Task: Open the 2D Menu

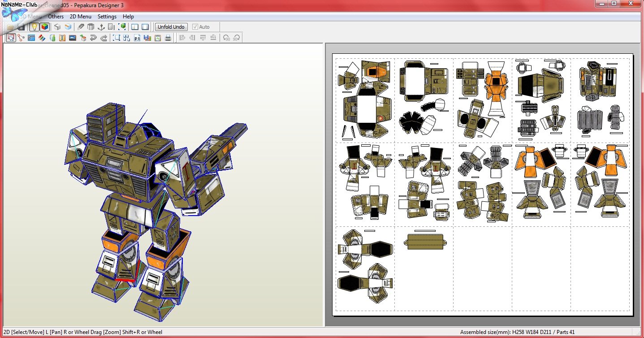Action: point(81,17)
